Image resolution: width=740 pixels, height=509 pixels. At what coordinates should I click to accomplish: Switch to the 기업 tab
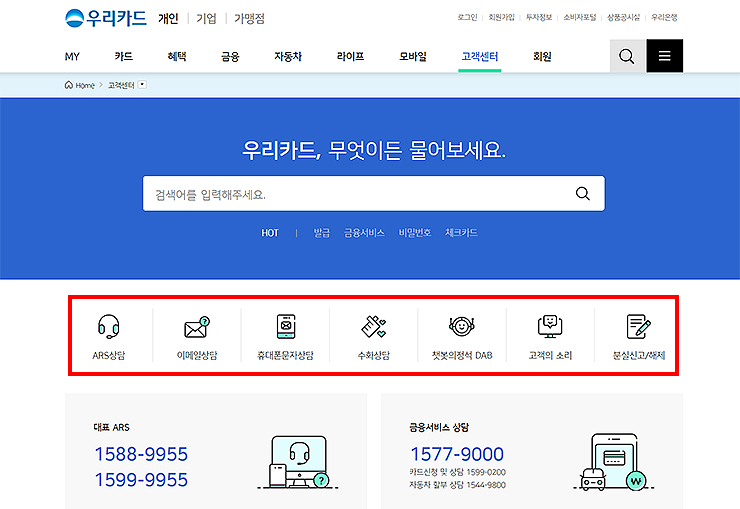[206, 19]
